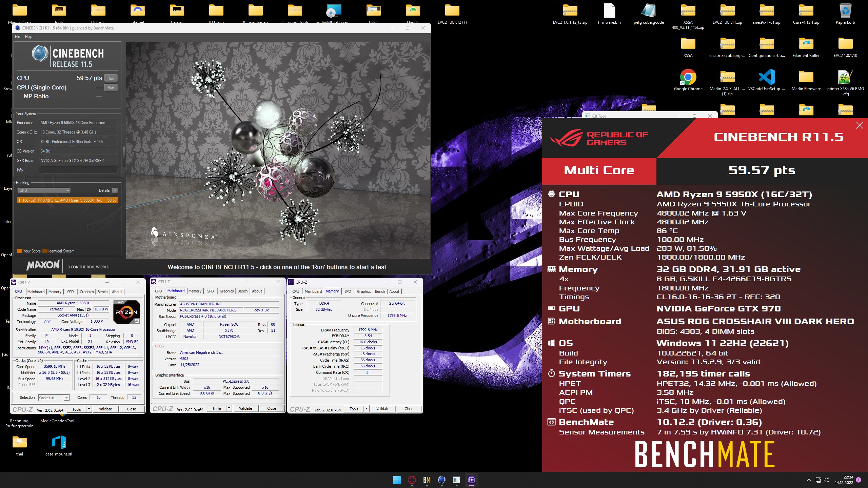Run the CPU Single Core benchmark

111,88
